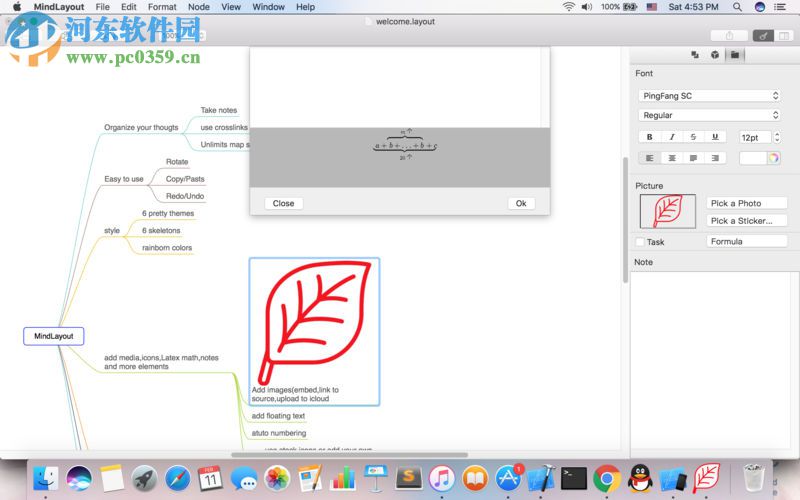Toggle italic formatting

click(672, 137)
